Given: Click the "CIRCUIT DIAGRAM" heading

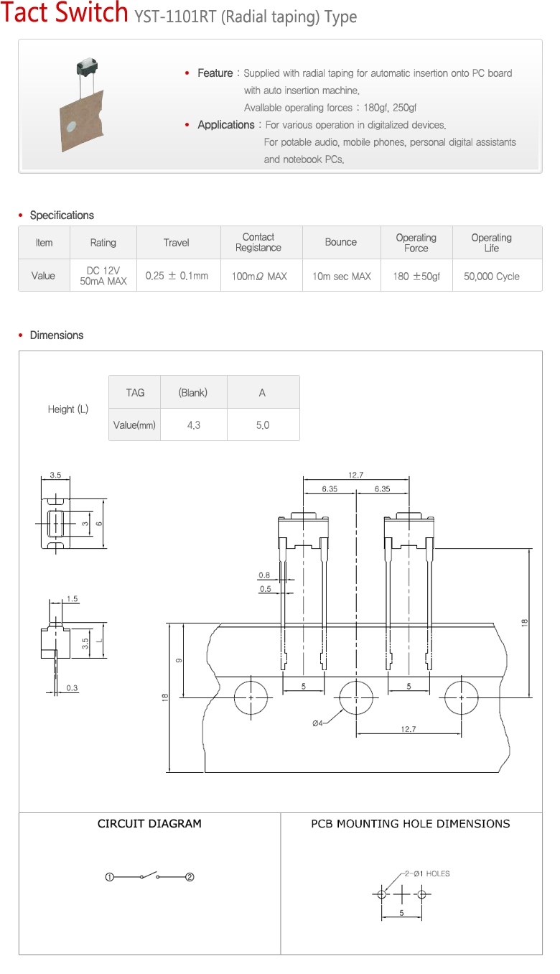Looking at the screenshot, I should pos(149,824).
